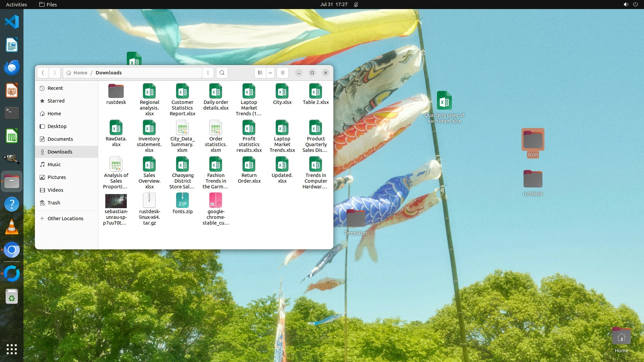
Task: Select rustdesk-linux-x64.tar.gz archive file
Action: tap(149, 201)
